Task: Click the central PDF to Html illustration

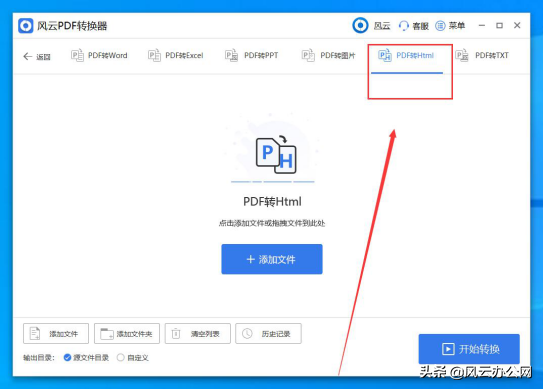Action: [276, 155]
